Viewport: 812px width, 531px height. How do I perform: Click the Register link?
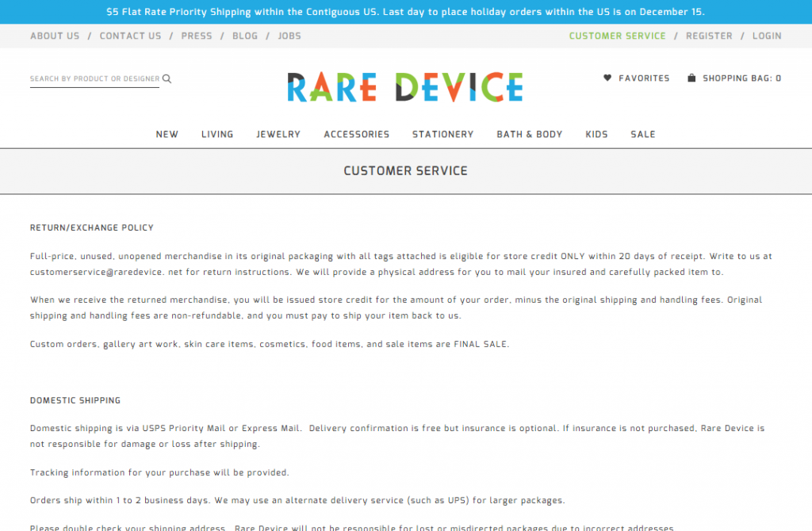pos(709,36)
